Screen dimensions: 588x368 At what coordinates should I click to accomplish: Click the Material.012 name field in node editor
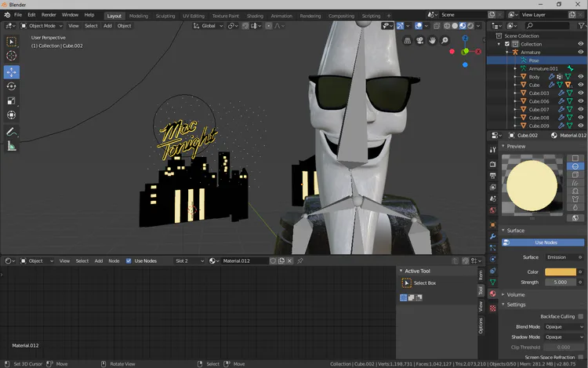tap(245, 261)
